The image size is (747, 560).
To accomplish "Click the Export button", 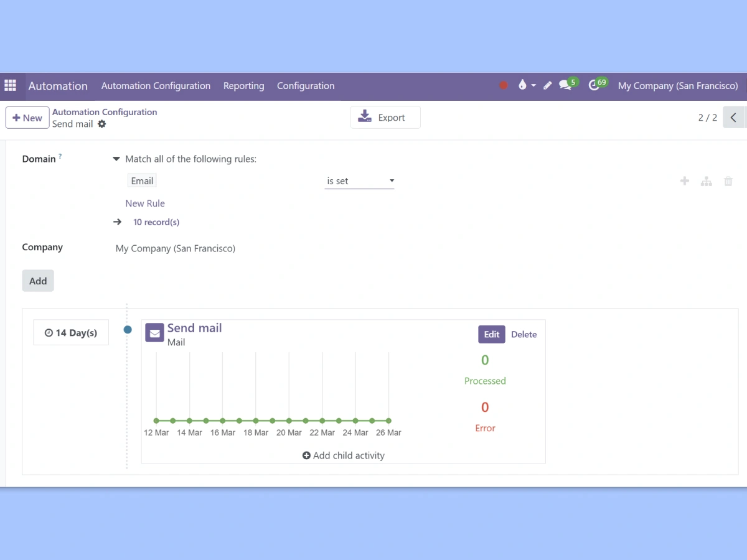I will (385, 118).
